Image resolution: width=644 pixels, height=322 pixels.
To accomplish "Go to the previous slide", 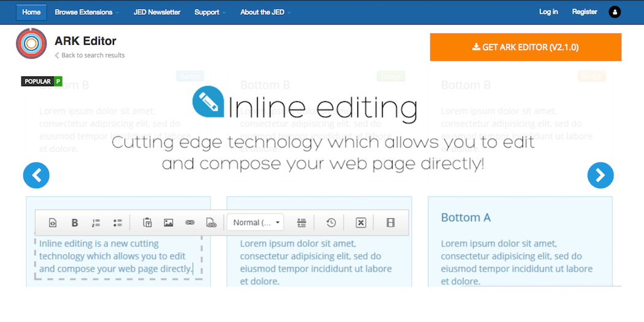I will pyautogui.click(x=36, y=176).
